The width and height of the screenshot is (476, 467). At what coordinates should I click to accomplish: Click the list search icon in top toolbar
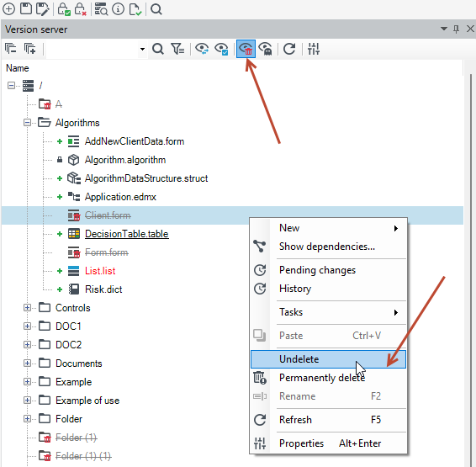tap(101, 9)
